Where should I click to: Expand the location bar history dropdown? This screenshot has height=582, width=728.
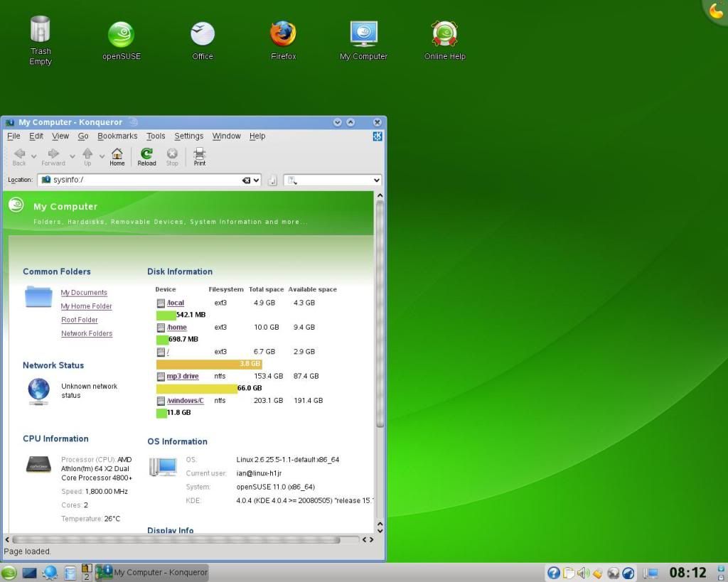(x=256, y=180)
